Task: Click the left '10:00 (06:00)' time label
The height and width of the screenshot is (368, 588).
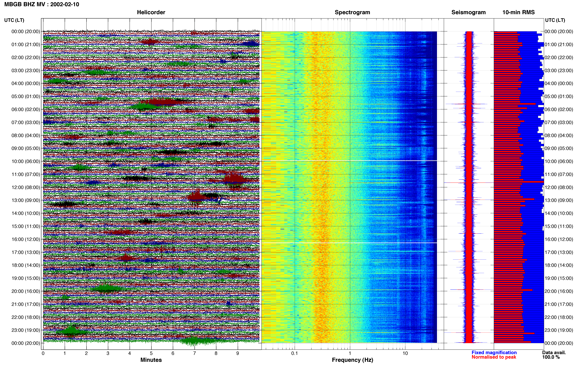Action: click(x=26, y=161)
